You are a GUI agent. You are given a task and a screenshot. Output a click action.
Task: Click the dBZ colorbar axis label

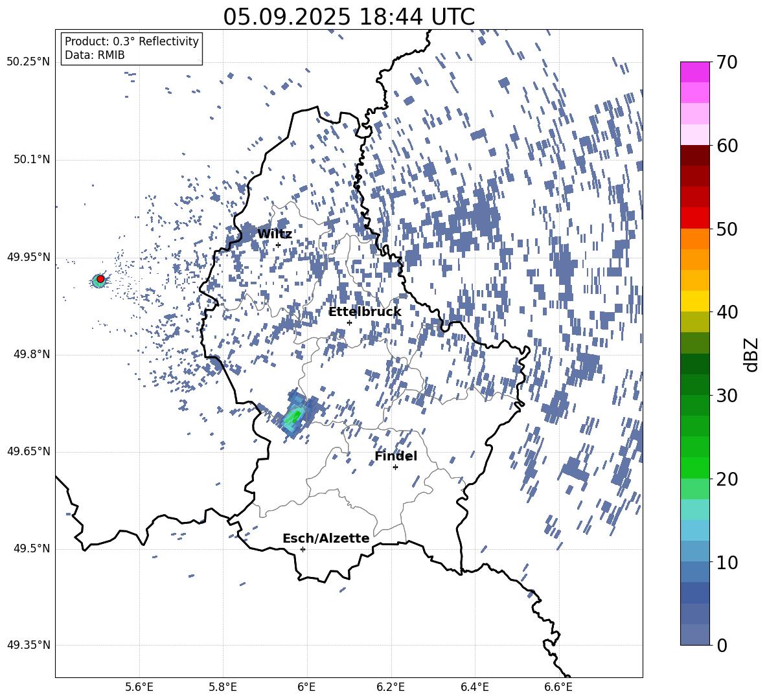[752, 354]
